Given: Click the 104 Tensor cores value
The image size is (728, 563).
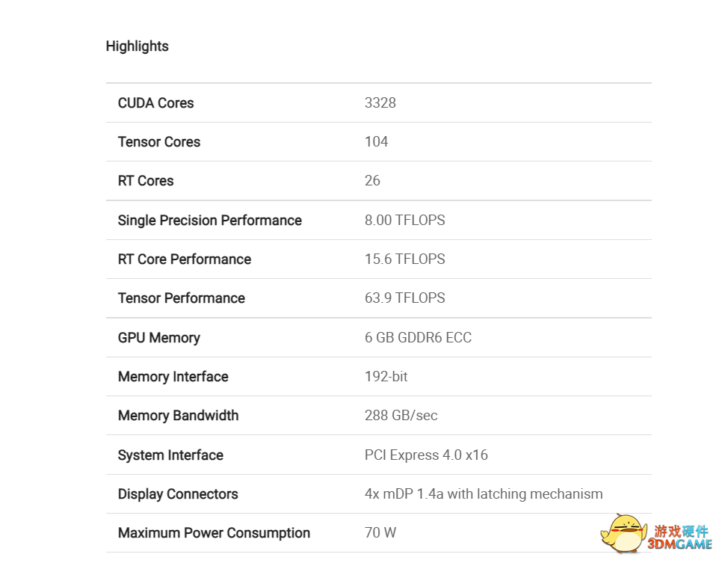Looking at the screenshot, I should coord(376,142).
